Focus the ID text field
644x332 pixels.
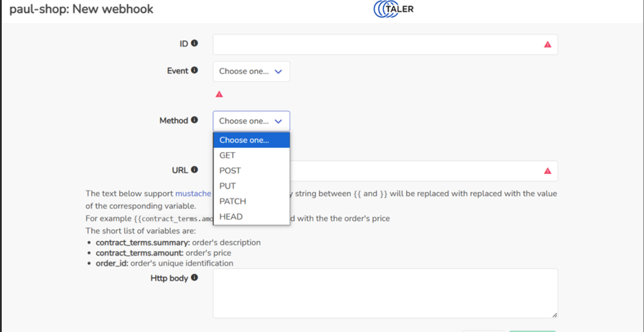[x=373, y=45]
